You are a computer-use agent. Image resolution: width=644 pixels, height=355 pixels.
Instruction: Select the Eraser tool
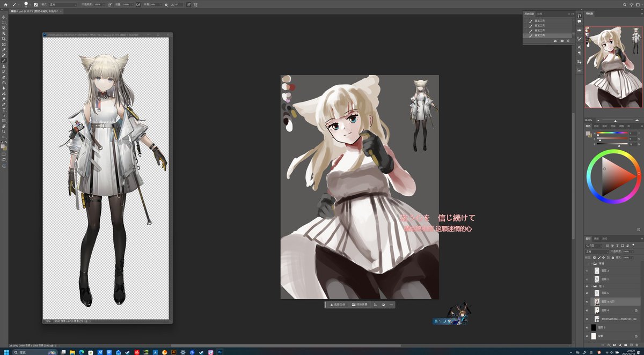tap(4, 77)
